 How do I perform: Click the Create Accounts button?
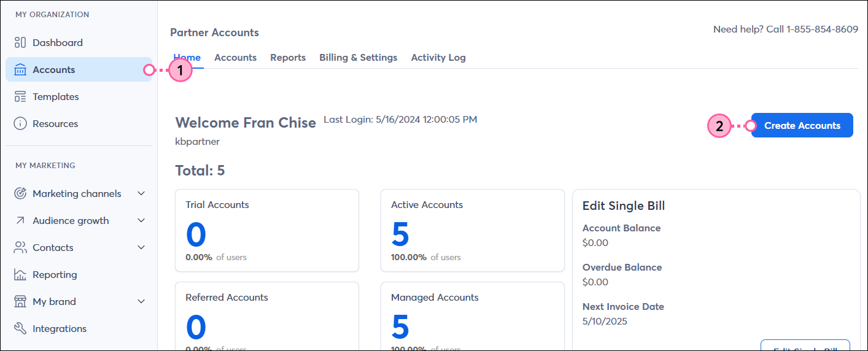pyautogui.click(x=802, y=125)
